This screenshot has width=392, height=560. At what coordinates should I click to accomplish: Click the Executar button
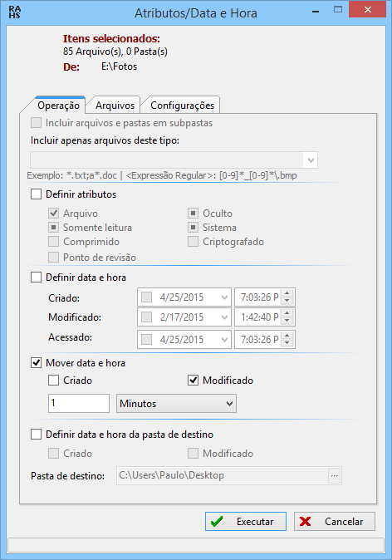(246, 522)
